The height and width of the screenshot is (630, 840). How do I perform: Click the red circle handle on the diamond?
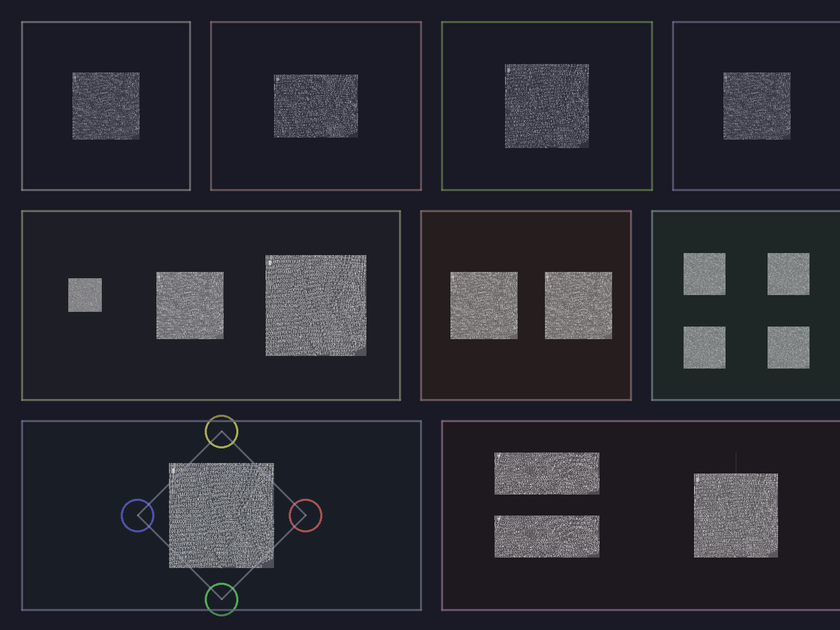306,516
